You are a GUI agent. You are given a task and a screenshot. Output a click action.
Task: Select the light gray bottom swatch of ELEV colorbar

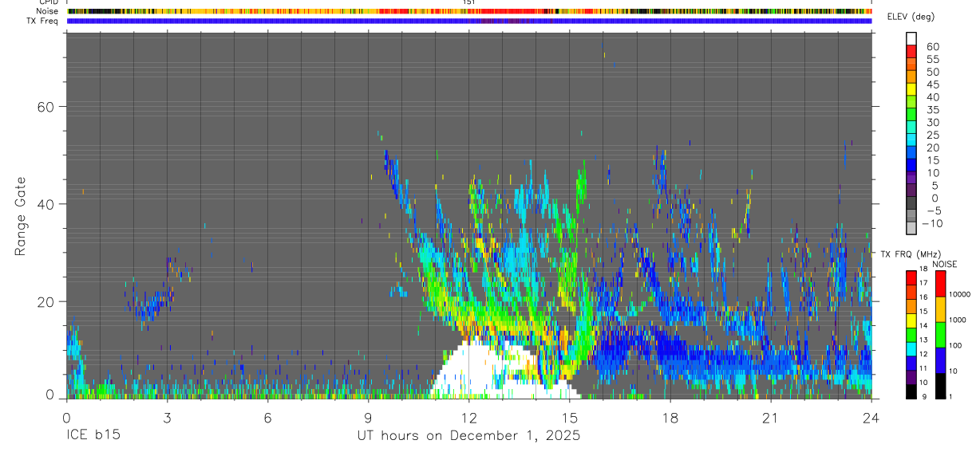point(911,229)
